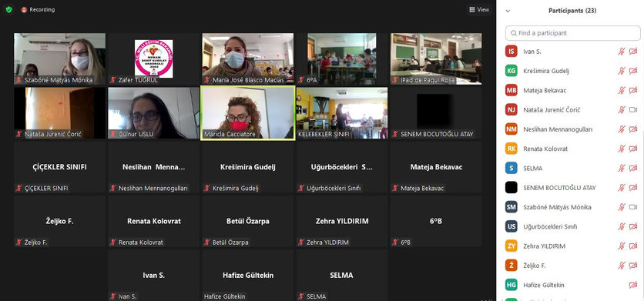Image resolution: width=644 pixels, height=301 pixels.
Task: Click name SELMA in participants list
Action: [x=533, y=168]
